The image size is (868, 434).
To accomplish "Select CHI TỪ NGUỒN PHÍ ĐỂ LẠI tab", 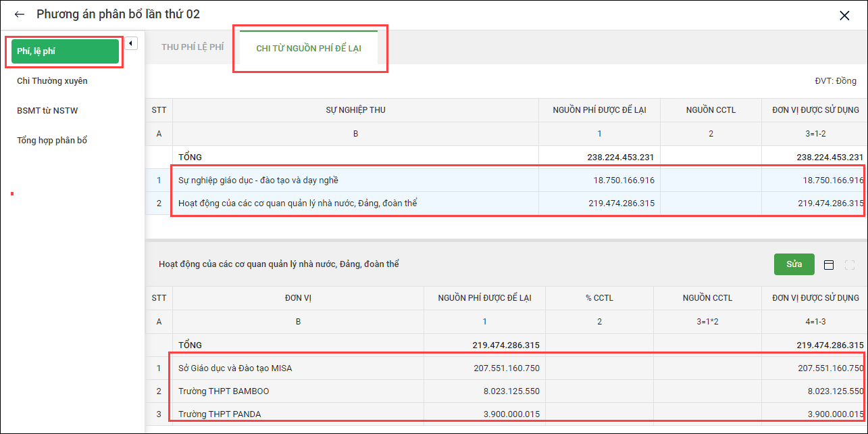I will 309,49.
